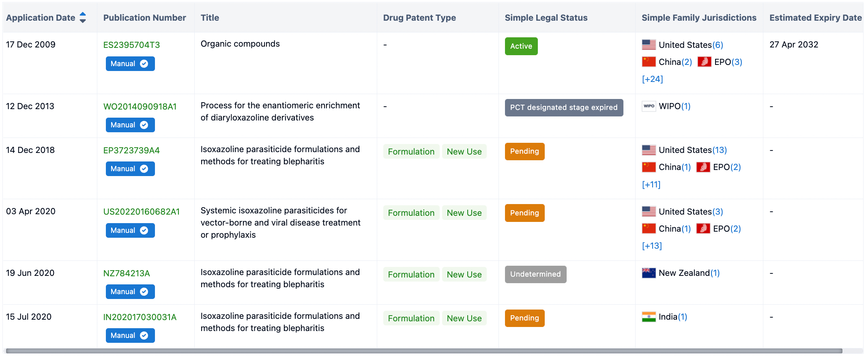Toggle Manual badge under IN202017030031A

[x=130, y=335]
